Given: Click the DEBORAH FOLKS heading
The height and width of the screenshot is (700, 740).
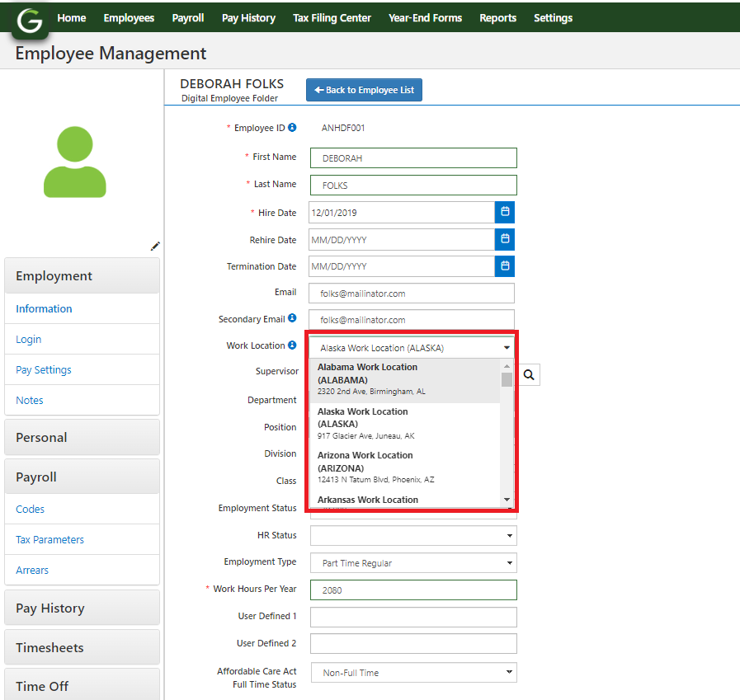Looking at the screenshot, I should pos(232,84).
